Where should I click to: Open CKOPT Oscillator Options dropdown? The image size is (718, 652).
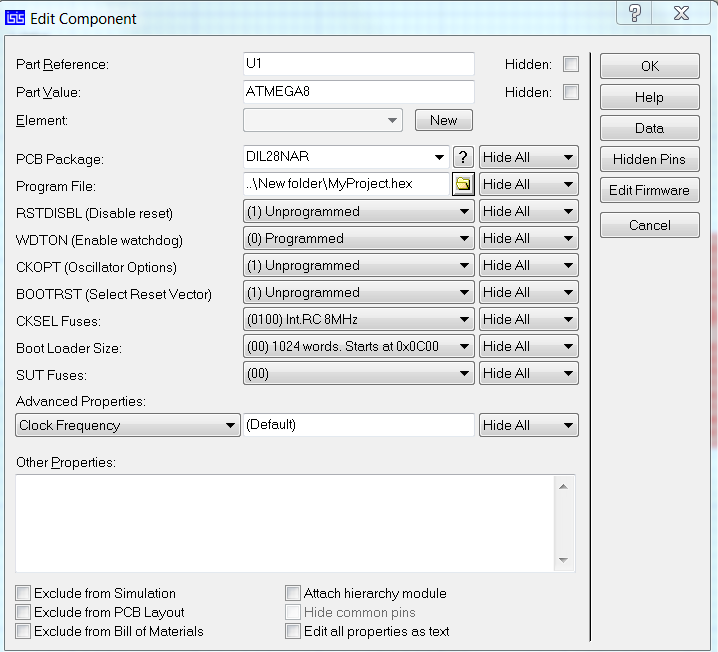coord(359,266)
